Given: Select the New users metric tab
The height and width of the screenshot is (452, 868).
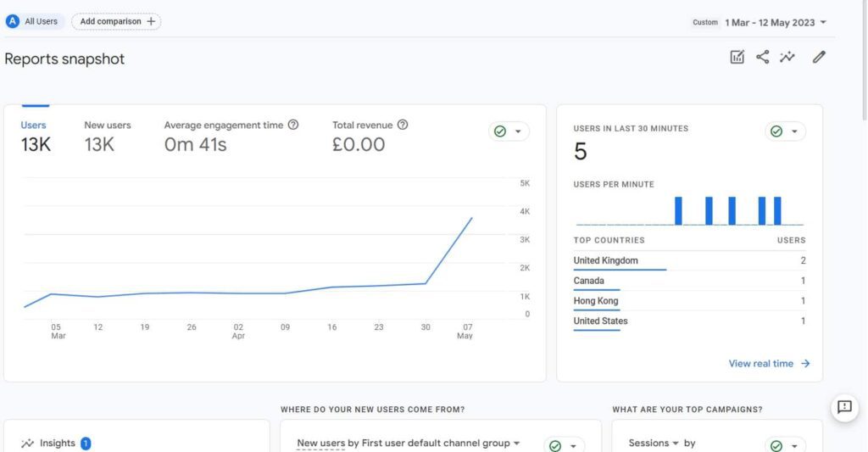Looking at the screenshot, I should [x=107, y=136].
